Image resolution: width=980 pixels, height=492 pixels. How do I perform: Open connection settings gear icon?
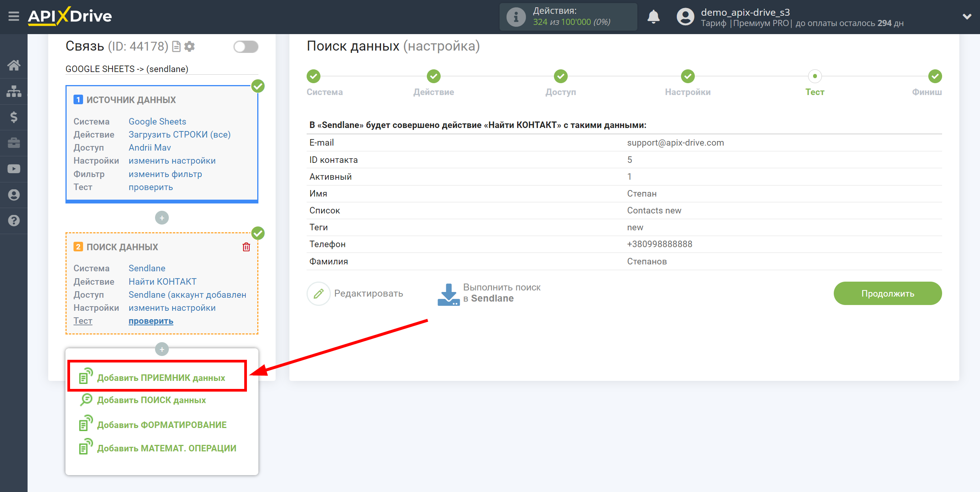(189, 46)
